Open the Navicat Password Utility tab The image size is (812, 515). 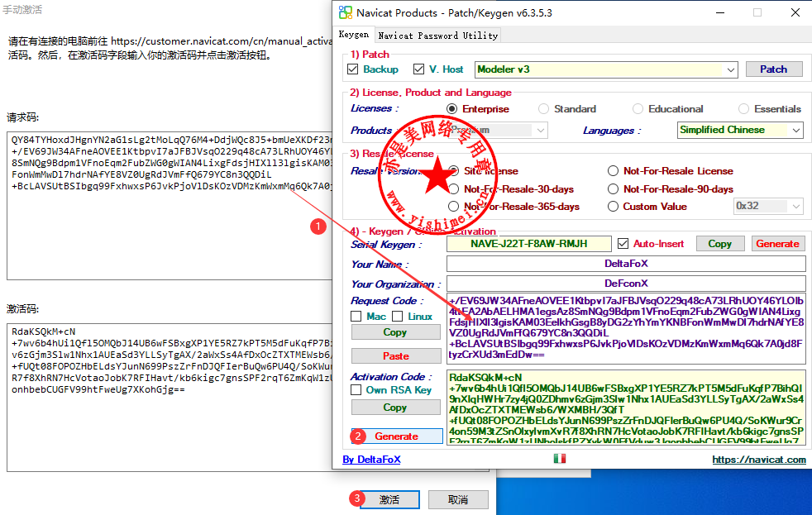[x=437, y=36]
